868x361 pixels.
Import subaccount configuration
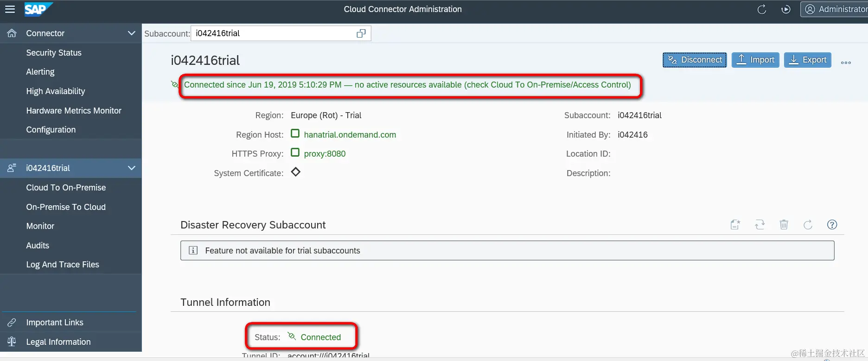pos(755,60)
